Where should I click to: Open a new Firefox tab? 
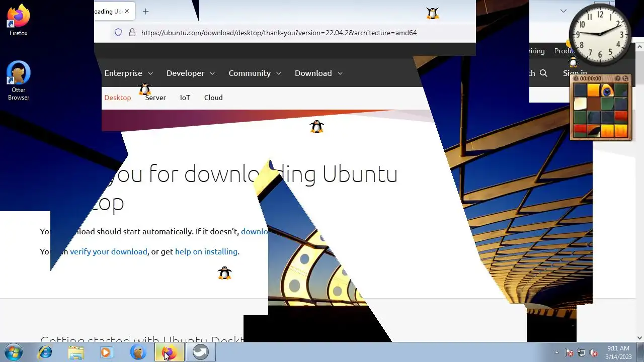(145, 11)
